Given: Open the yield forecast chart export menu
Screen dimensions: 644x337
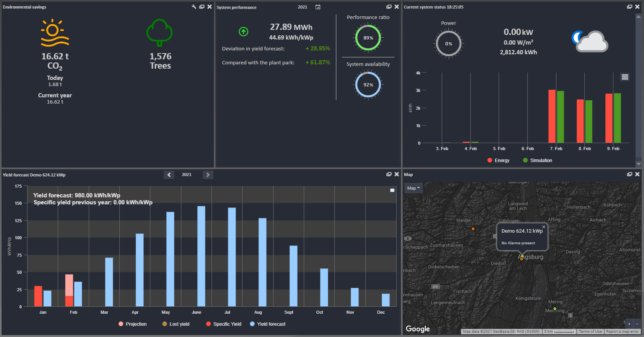Looking at the screenshot, I should [x=392, y=190].
